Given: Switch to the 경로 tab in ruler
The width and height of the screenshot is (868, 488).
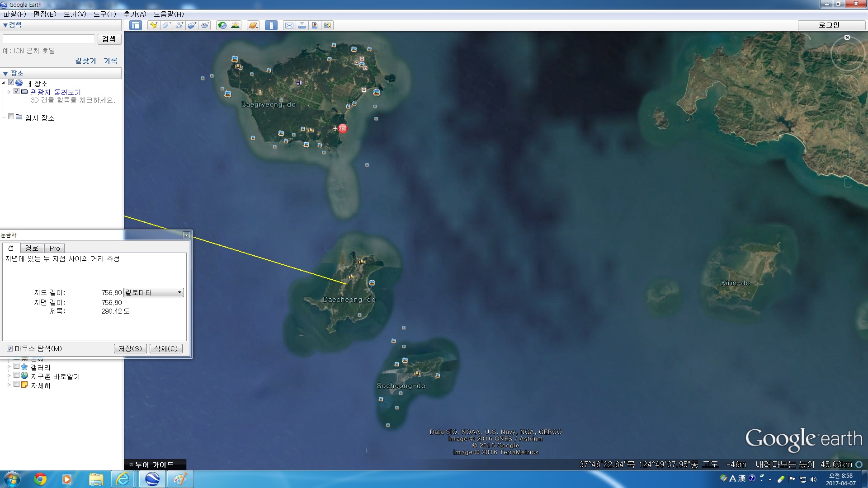Looking at the screenshot, I should [32, 248].
